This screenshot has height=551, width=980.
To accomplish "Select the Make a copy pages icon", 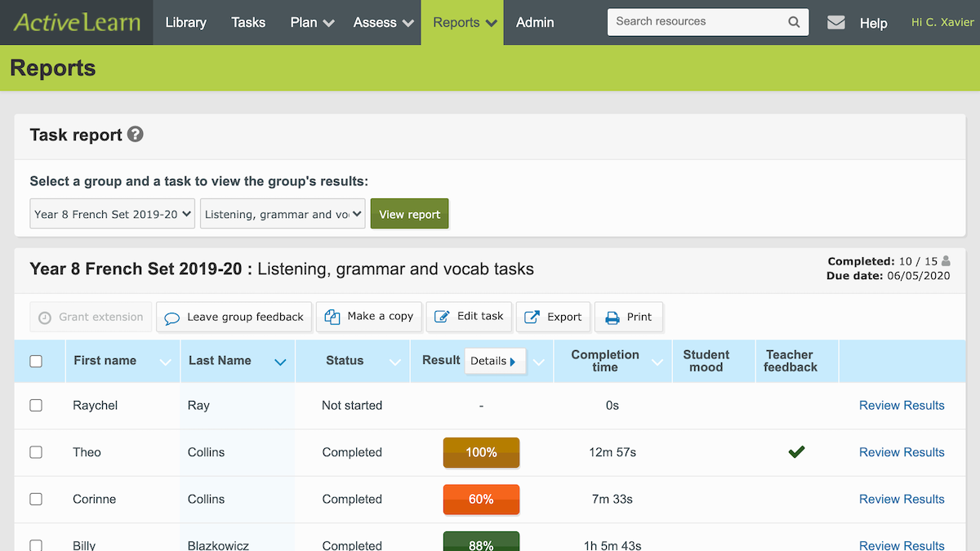I will click(332, 317).
